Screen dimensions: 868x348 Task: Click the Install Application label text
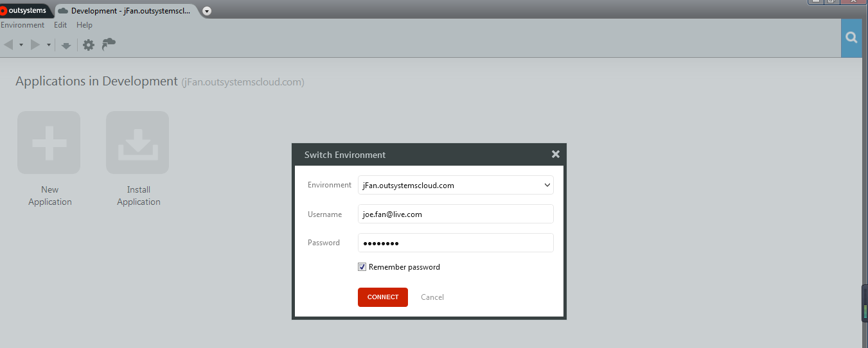pyautogui.click(x=139, y=196)
